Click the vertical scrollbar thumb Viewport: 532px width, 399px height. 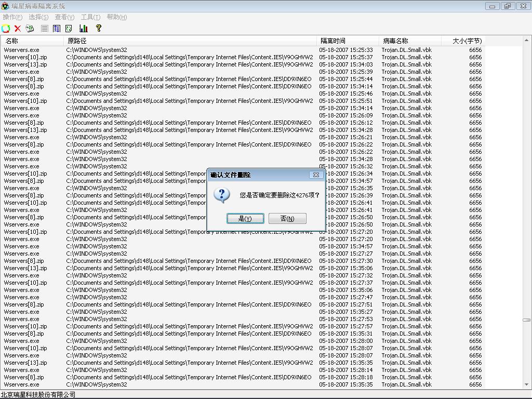pos(527,320)
